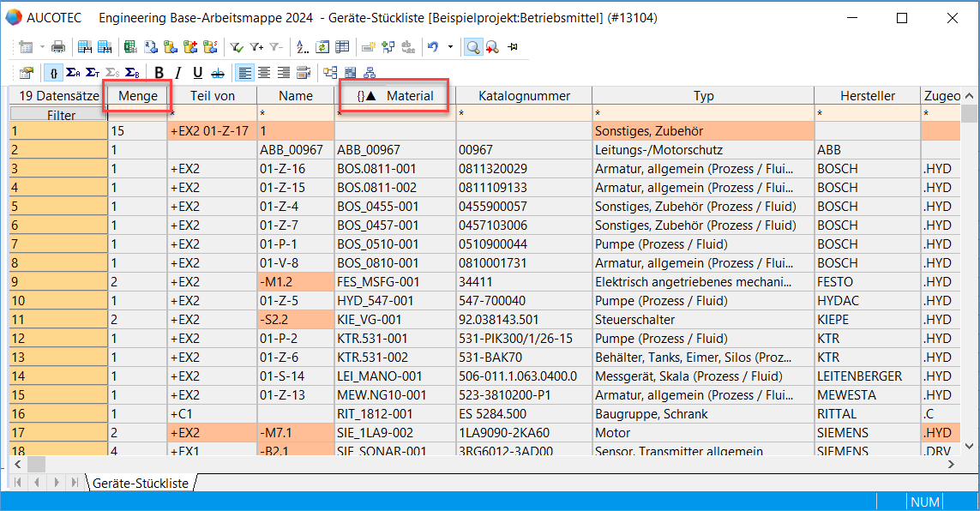Viewport: 980px width, 511px height.
Task: Click the horizontal scrollbar right arrow
Action: pos(949,464)
